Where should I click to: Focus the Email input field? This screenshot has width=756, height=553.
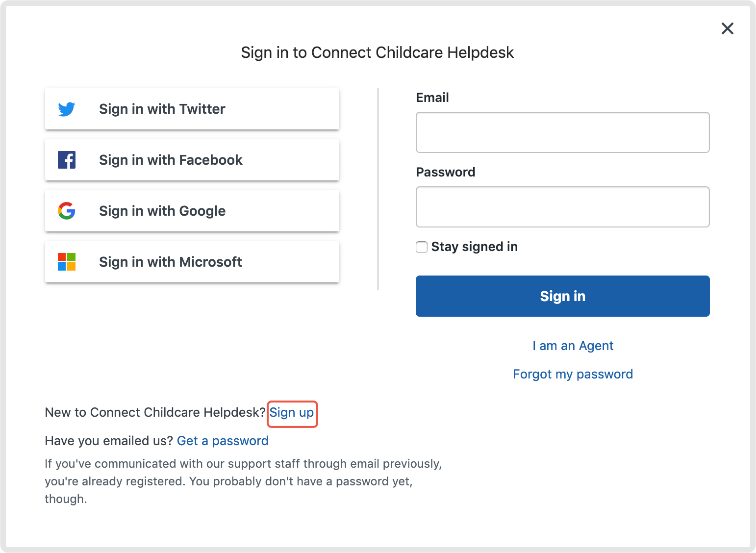(x=562, y=132)
